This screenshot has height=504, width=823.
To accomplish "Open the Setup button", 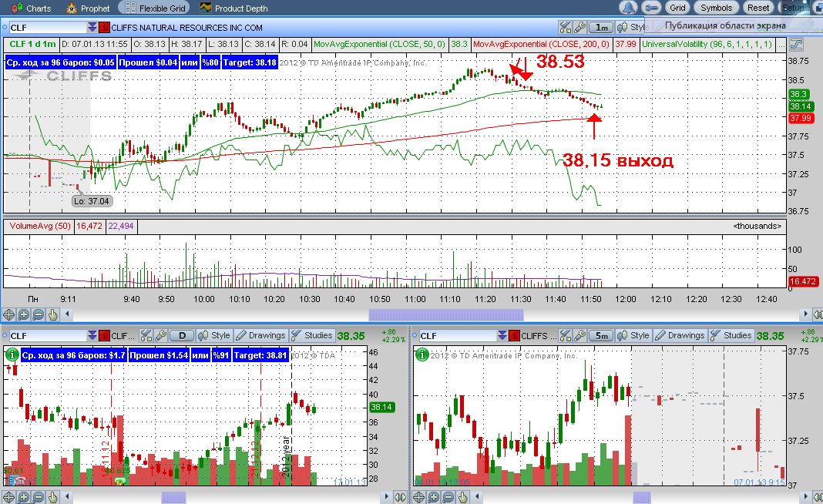I will [793, 8].
